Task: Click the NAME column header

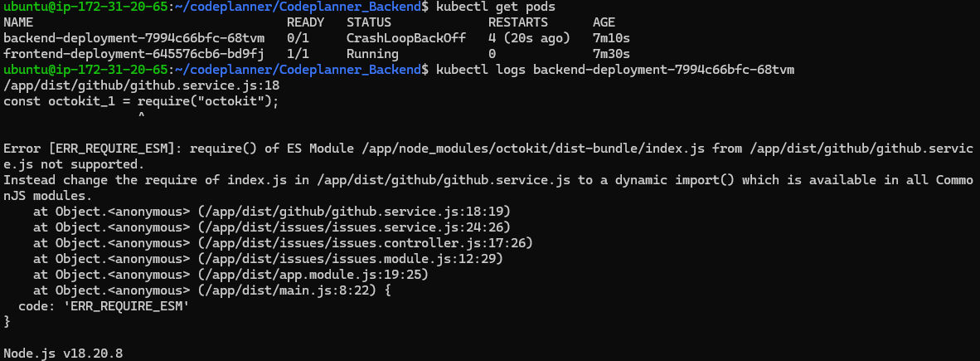Action: (x=18, y=22)
